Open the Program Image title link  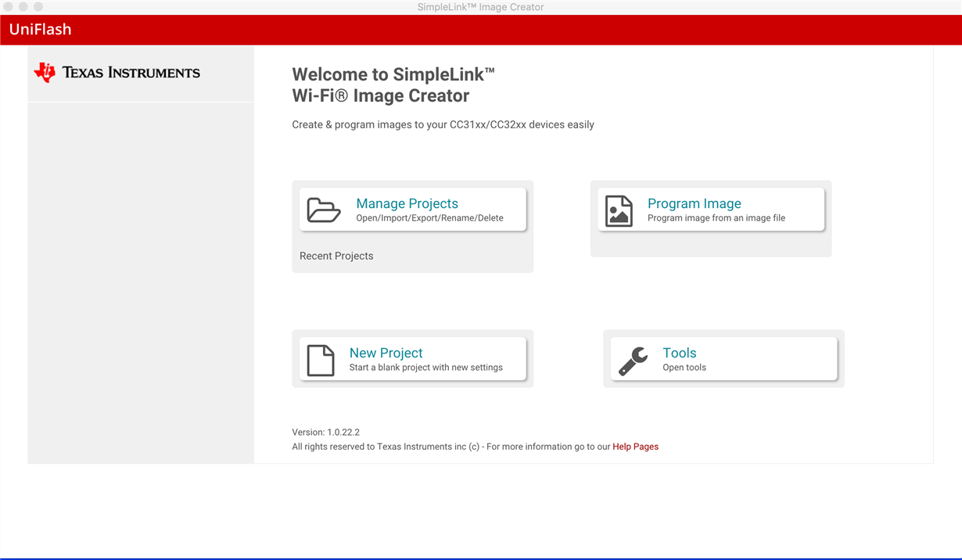(x=694, y=203)
